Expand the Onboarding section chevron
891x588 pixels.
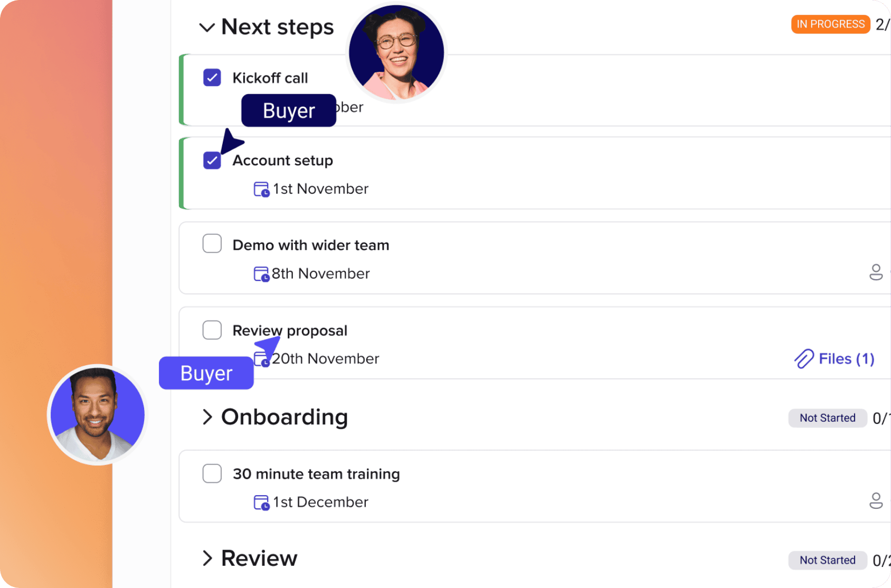(207, 417)
